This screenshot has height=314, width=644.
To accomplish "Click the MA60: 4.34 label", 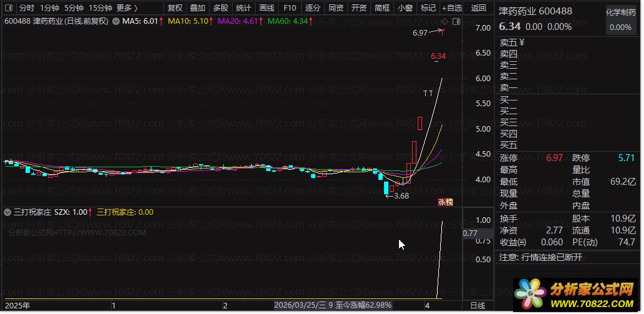I will (289, 21).
